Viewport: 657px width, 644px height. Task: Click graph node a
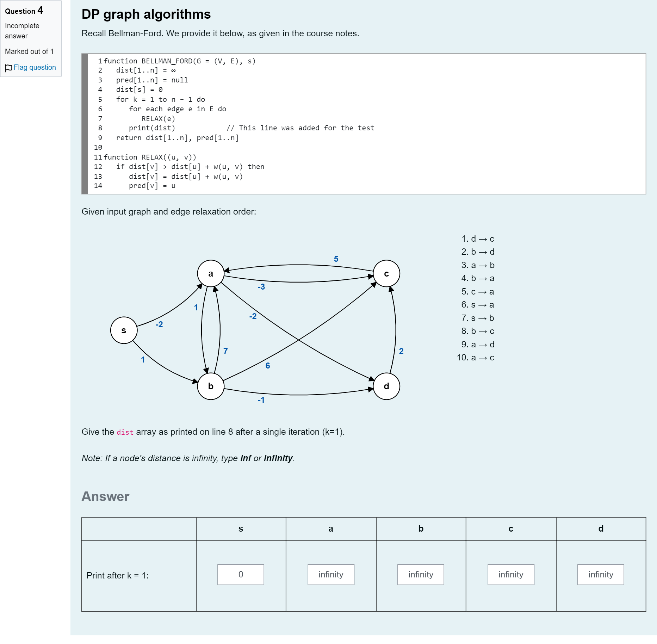(x=211, y=273)
